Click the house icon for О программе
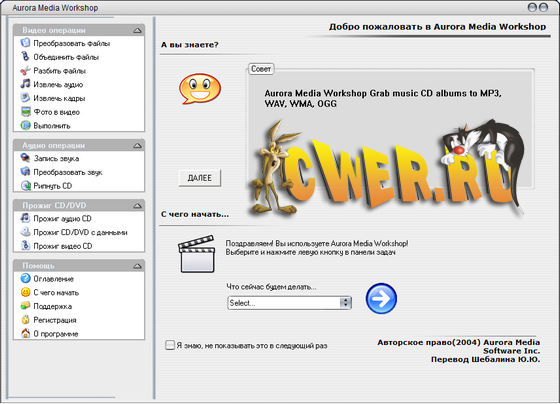560x404 pixels. click(x=25, y=333)
